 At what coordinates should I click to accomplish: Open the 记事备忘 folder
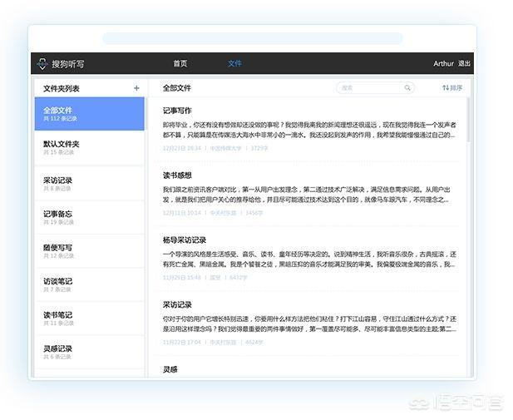click(x=89, y=217)
